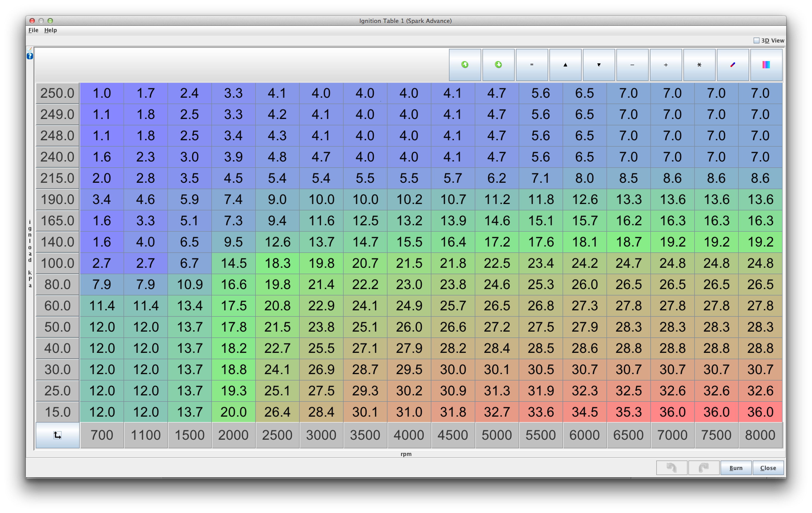Screen dimensions: 812x513
Task: Enable the 3D View checkbox
Action: coord(756,40)
